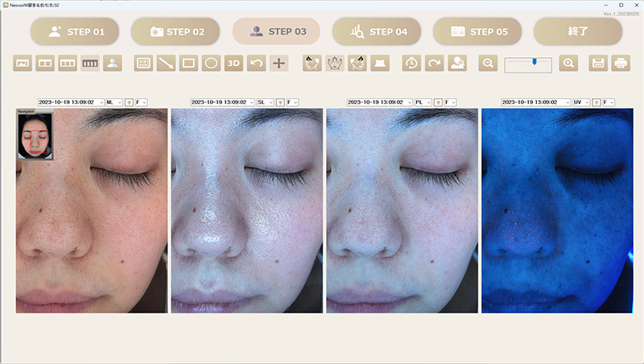Screen dimensions: 644x364
Task: Switch to four-panel comparison layout
Action: (x=90, y=63)
